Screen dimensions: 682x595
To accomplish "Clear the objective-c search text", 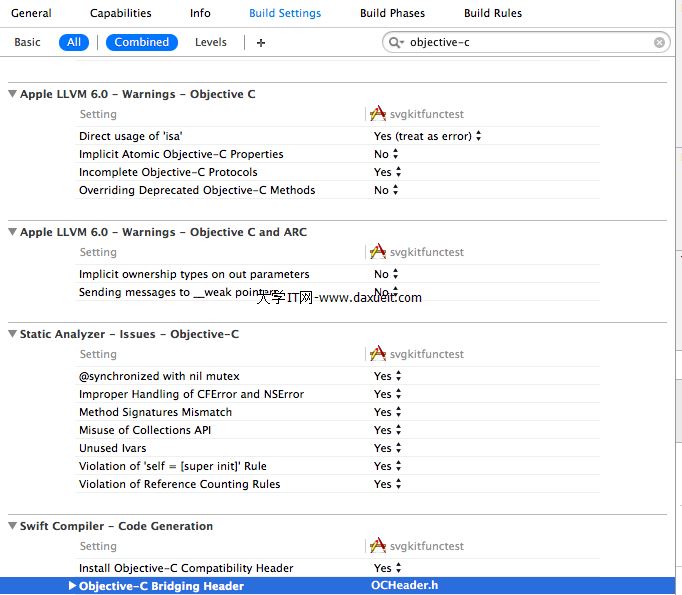I will point(660,43).
